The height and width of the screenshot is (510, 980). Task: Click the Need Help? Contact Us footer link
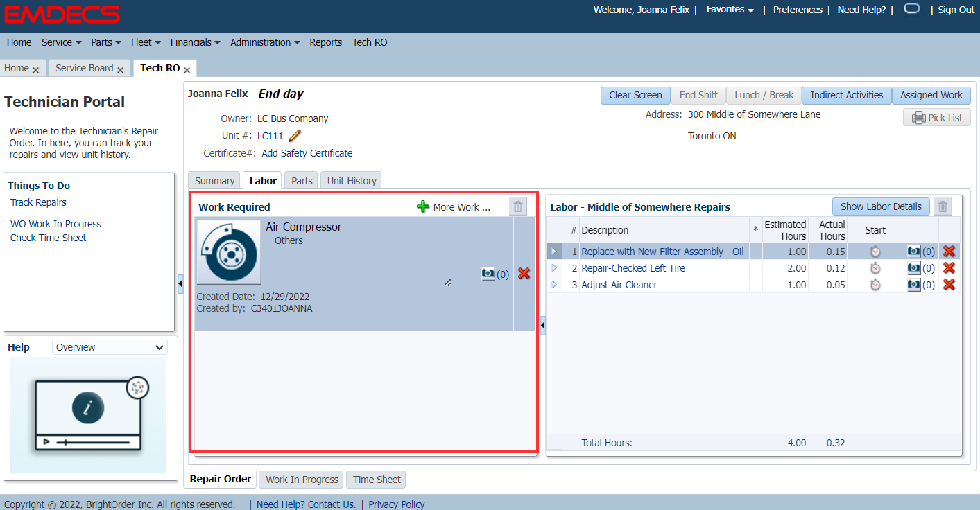(x=306, y=504)
